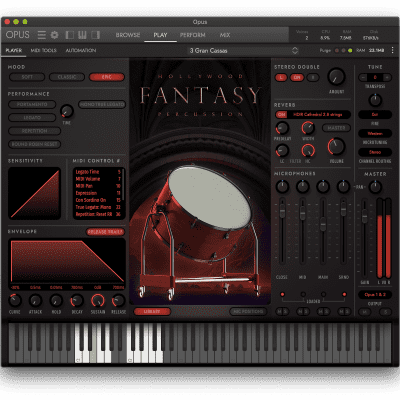This screenshot has width=400, height=400.
Task: Click the Close microphone pan knob
Action: (282, 187)
